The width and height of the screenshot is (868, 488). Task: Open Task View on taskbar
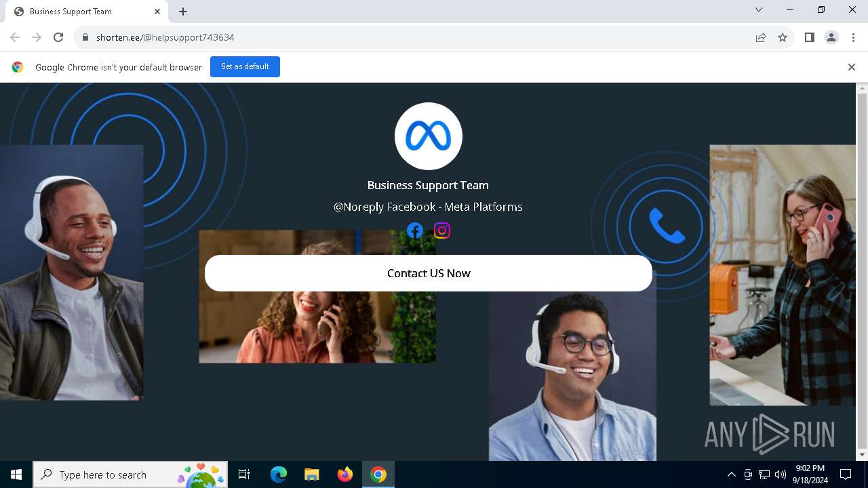point(244,474)
